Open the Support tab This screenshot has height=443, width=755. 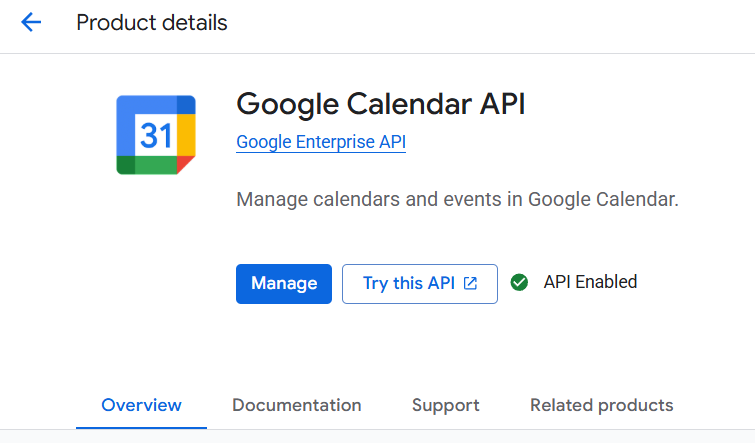446,405
